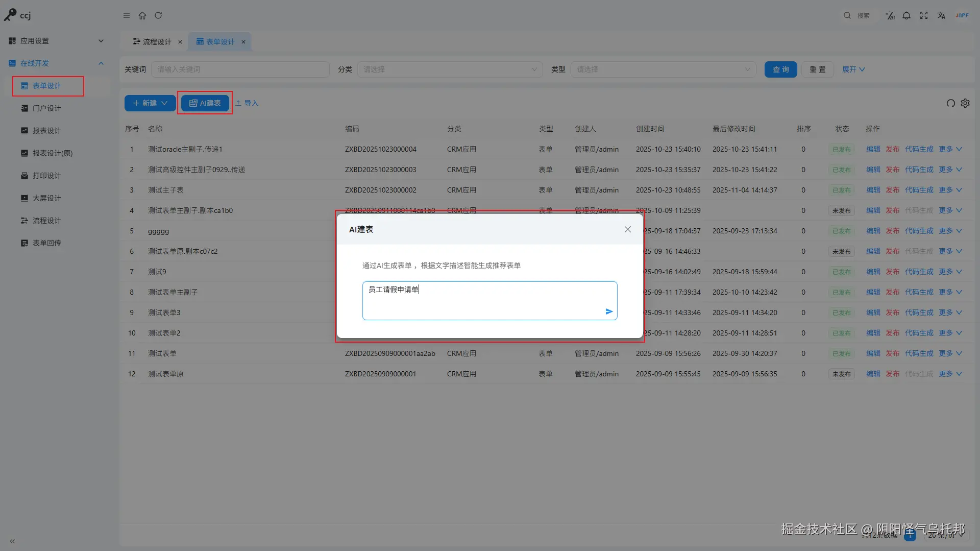The width and height of the screenshot is (980, 551).
Task: Send the AI form description
Action: [609, 312]
